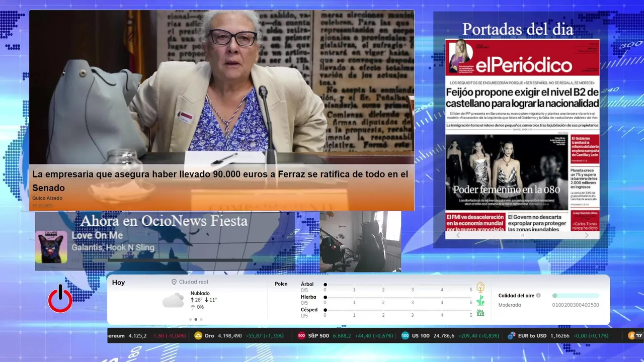This screenshot has height=362, width=644.
Task: Click the Senate news photo
Action: [221, 87]
